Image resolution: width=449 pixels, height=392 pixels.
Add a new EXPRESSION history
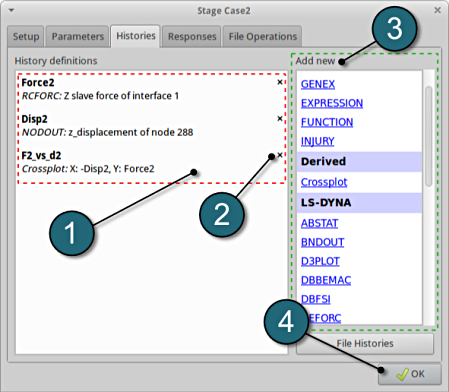tap(332, 103)
